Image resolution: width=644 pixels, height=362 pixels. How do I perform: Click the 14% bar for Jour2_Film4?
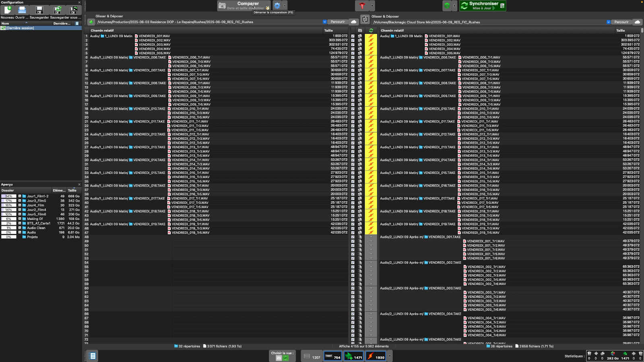8,210
